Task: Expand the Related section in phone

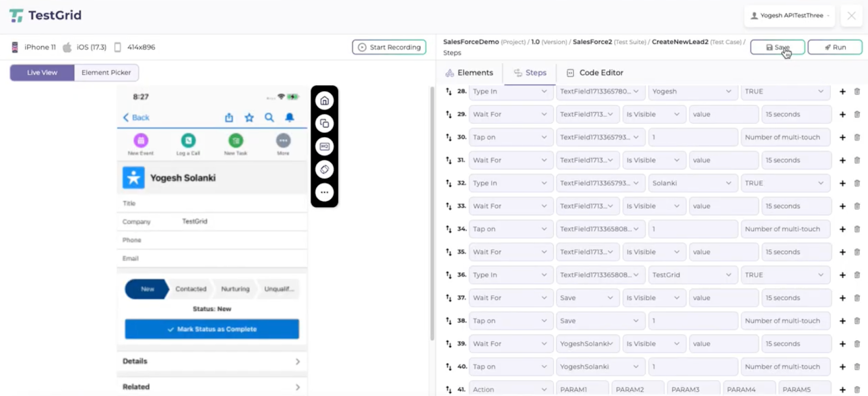Action: 212,387
